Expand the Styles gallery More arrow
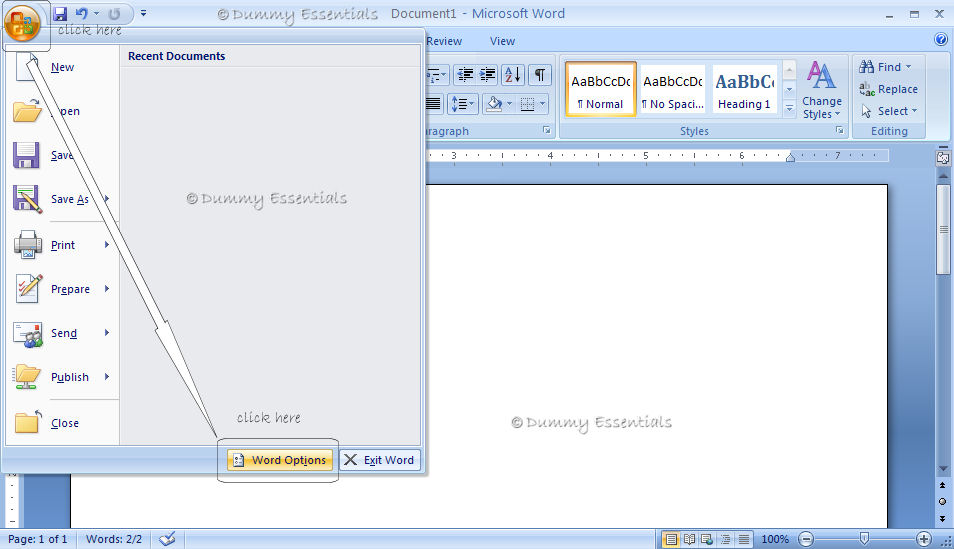This screenshot has width=954, height=549. [x=789, y=108]
